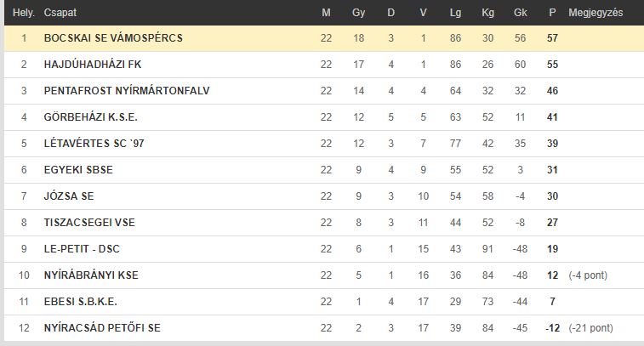Image resolution: width=644 pixels, height=346 pixels.
Task: Open the BOCSKAI SE VÁMOSPÉRCS team link
Action: tap(113, 38)
